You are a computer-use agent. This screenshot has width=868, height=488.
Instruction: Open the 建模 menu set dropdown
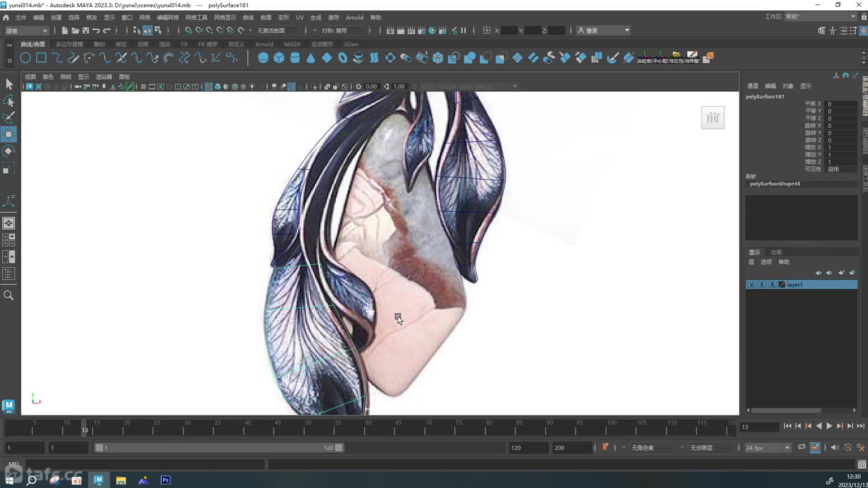tap(26, 30)
